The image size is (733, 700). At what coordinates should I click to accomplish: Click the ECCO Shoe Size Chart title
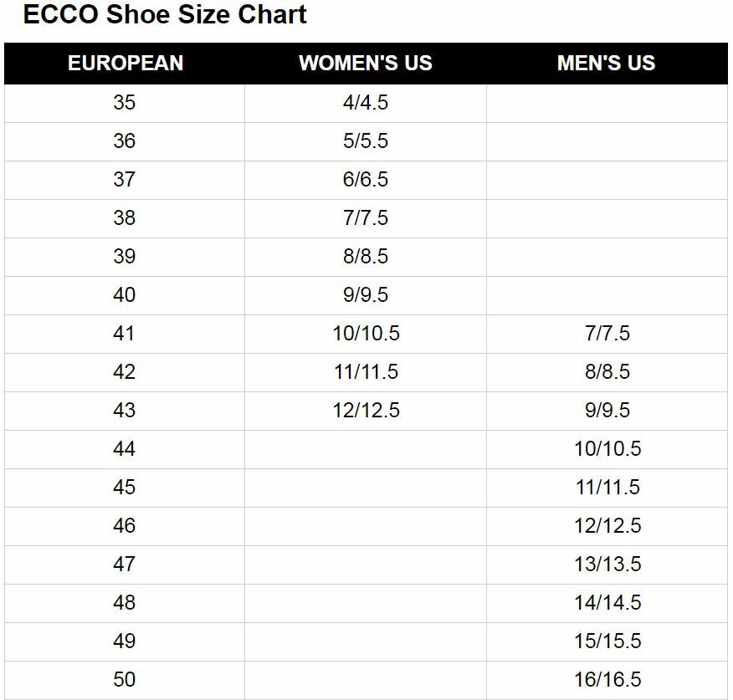(165, 15)
